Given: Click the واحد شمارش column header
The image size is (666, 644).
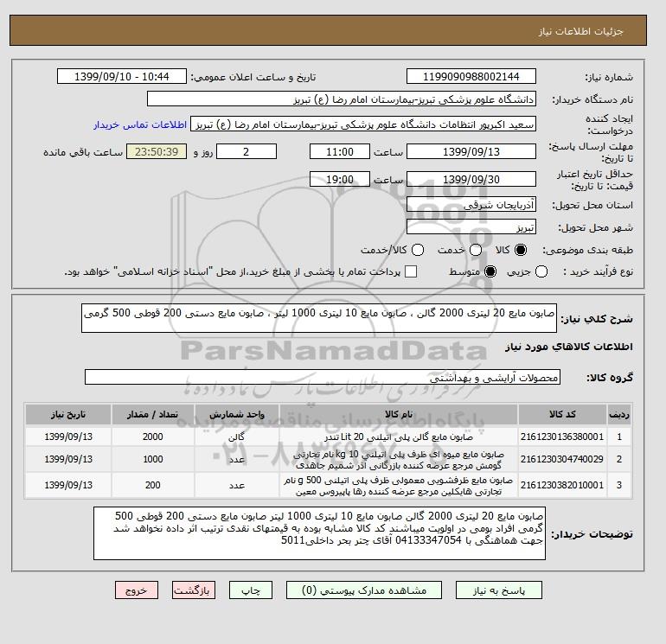Looking at the screenshot, I should [x=237, y=414].
